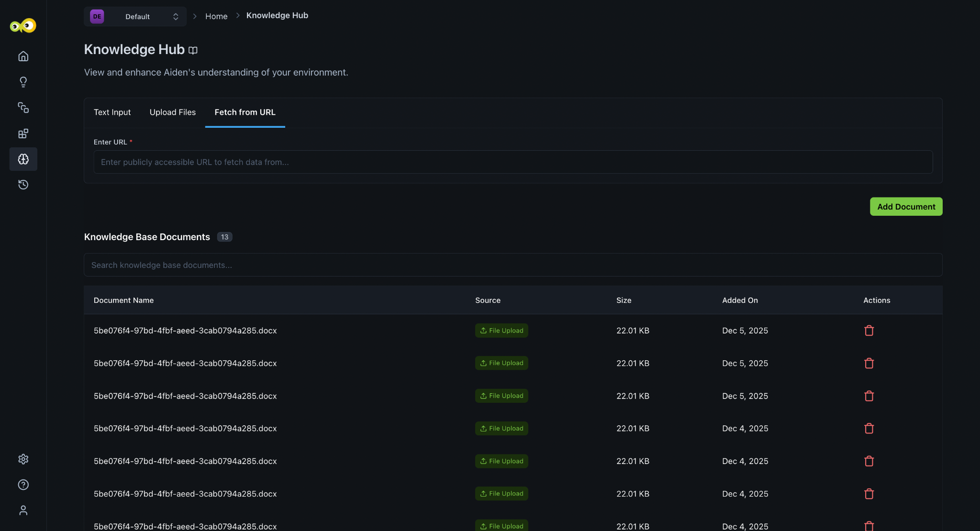
Task: Click the search knowledge base documents field
Action: pyautogui.click(x=512, y=265)
